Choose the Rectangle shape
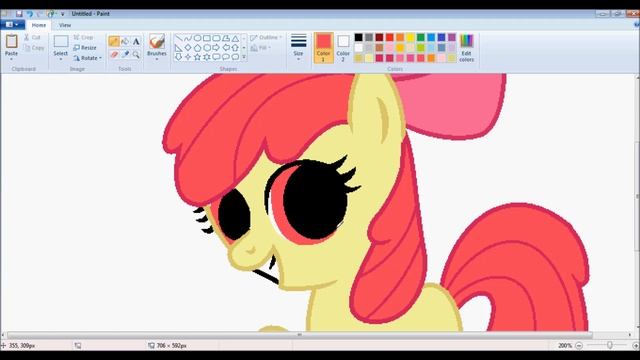This screenshot has width=640, height=360. click(x=207, y=38)
